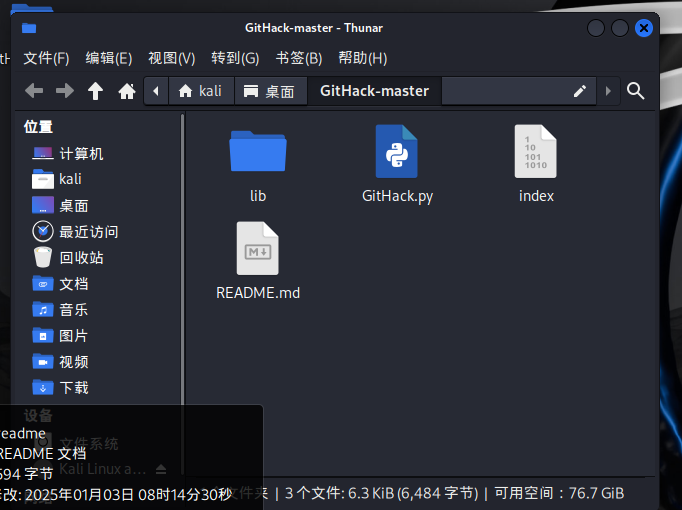Image resolution: width=682 pixels, height=510 pixels.
Task: Open the 文件(F) menu
Action: [x=46, y=58]
